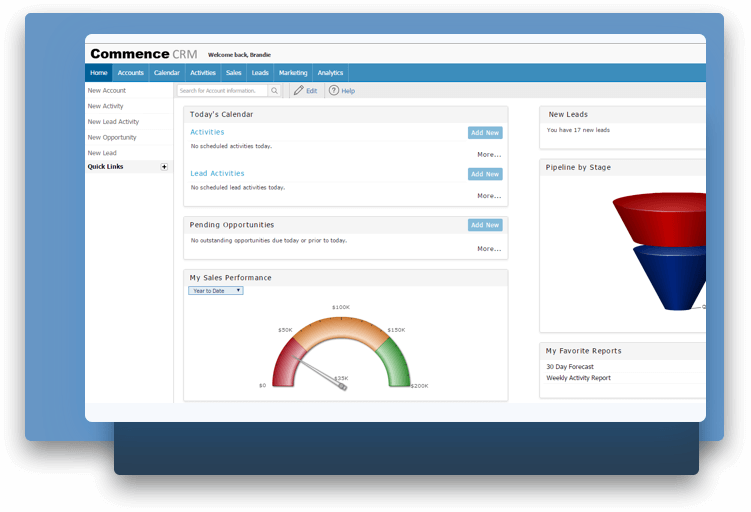Focus the account information search field
Image resolution: width=751 pixels, height=512 pixels.
(222, 90)
